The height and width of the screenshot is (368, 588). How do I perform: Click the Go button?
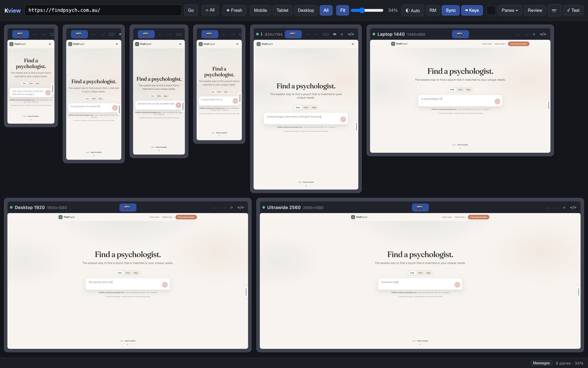pos(191,10)
